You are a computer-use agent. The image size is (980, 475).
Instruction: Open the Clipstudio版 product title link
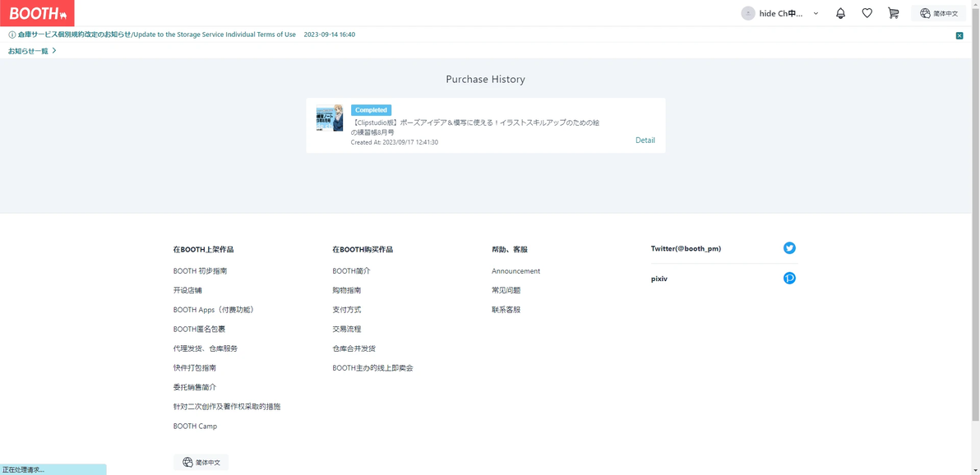click(x=475, y=127)
